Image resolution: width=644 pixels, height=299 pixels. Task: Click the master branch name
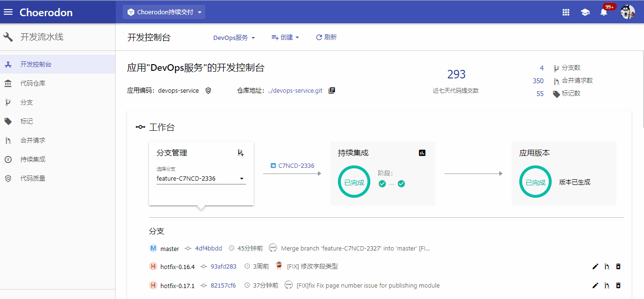[170, 249]
